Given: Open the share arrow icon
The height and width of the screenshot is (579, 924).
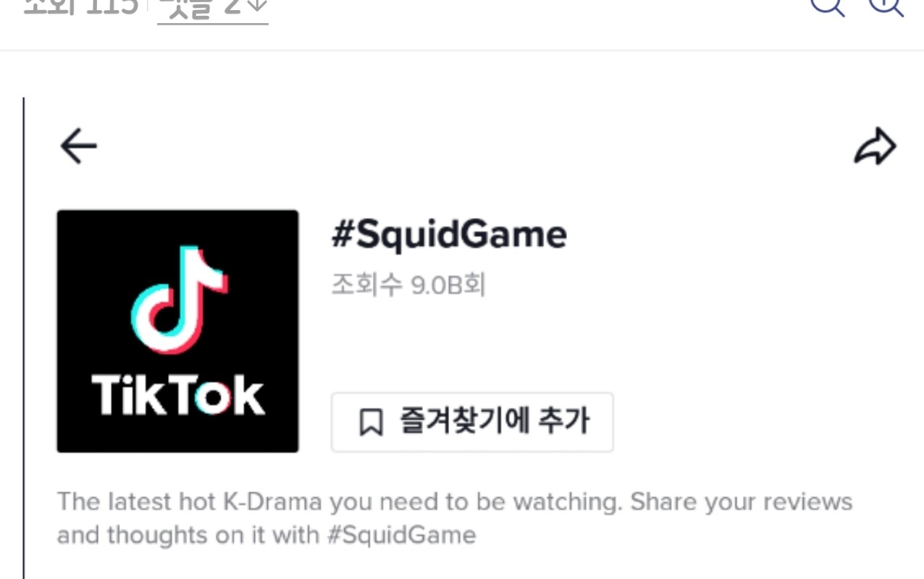Looking at the screenshot, I should pyautogui.click(x=875, y=146).
